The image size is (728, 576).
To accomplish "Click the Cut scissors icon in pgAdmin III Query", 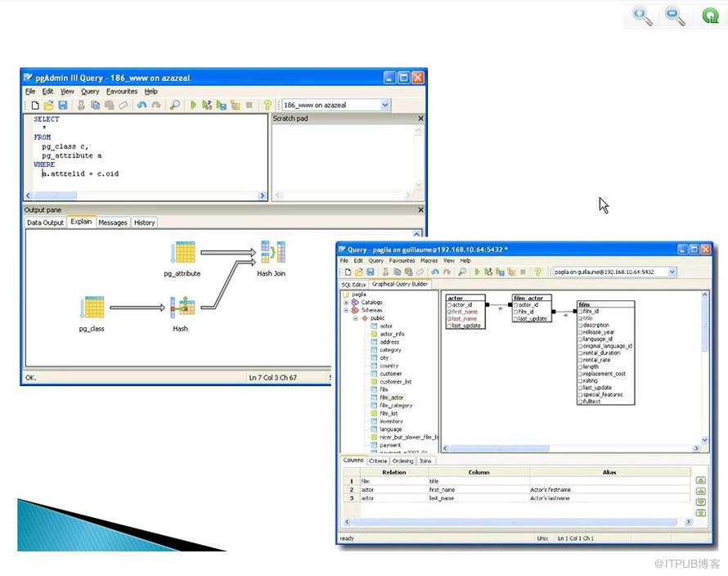I will tap(81, 106).
